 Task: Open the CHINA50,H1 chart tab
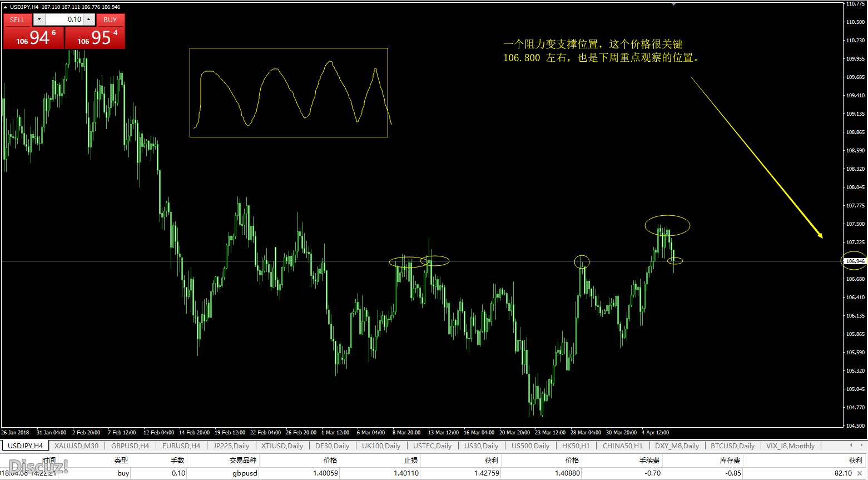pyautogui.click(x=622, y=446)
